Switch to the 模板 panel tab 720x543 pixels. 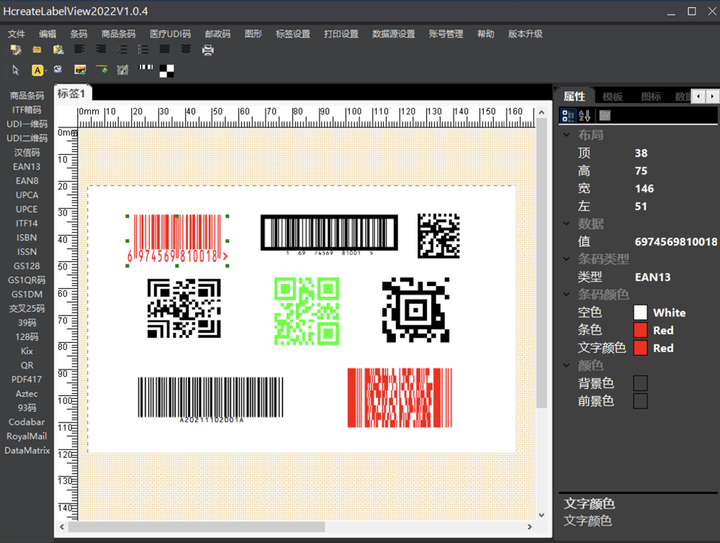612,96
